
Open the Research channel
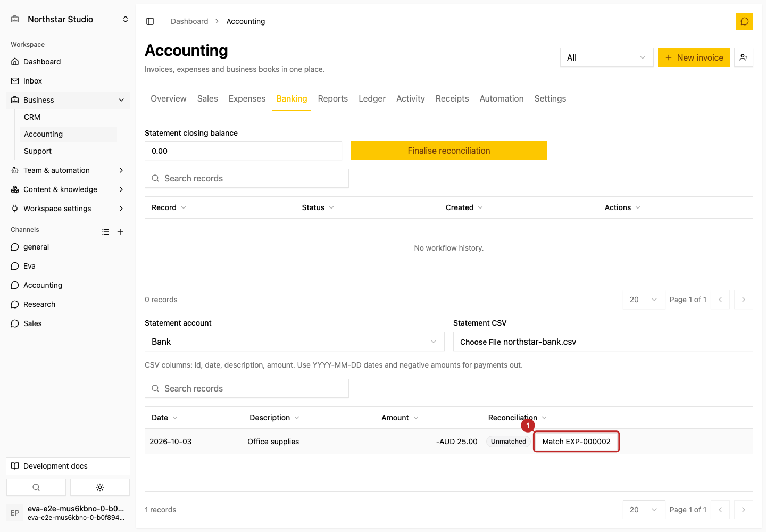coord(68,304)
